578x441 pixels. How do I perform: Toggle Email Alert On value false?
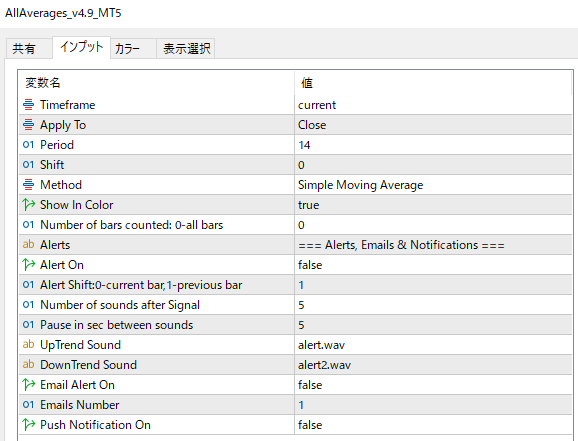coord(433,385)
